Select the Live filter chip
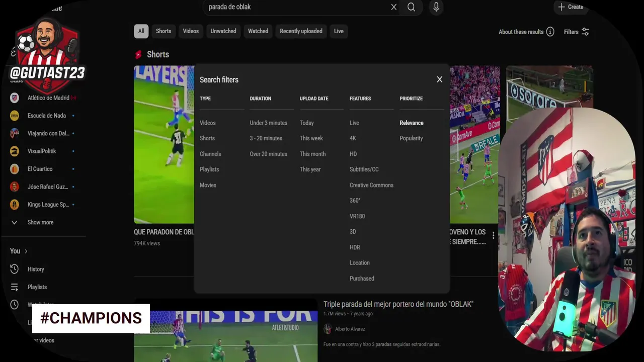The height and width of the screenshot is (362, 644). (339, 31)
